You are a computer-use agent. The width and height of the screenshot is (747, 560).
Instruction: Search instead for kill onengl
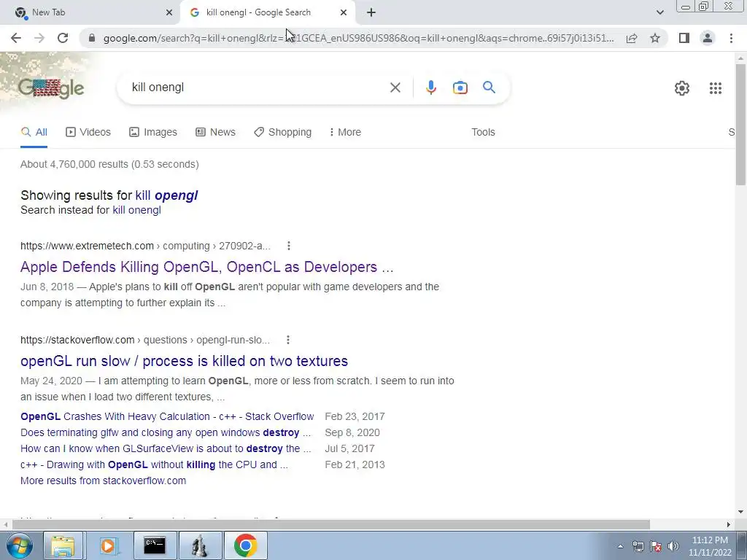tap(136, 210)
